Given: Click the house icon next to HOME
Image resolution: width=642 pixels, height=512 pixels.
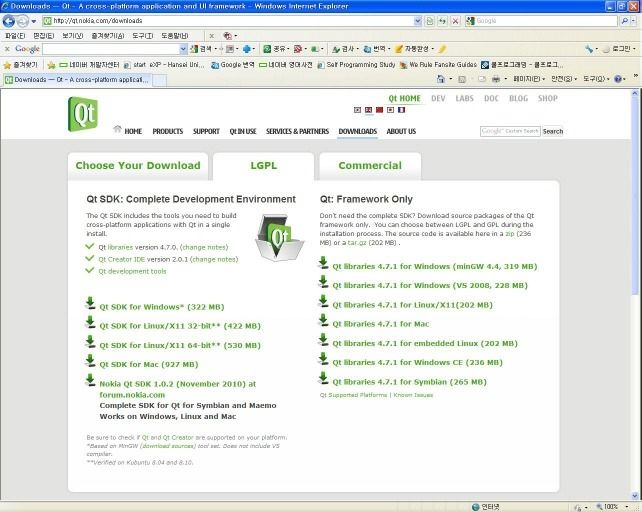Looking at the screenshot, I should [x=118, y=129].
